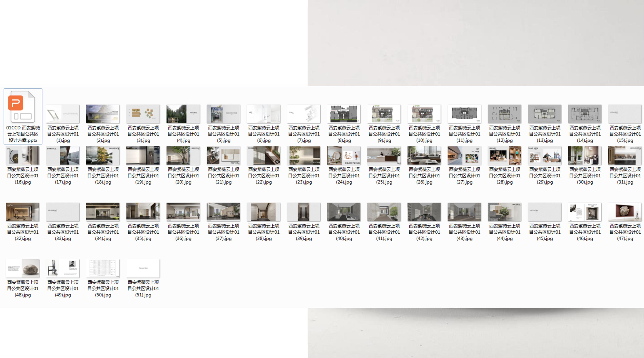This screenshot has width=644, height=358.
Task: Select rendering thumbnail (36).jpg
Action: 183,212
